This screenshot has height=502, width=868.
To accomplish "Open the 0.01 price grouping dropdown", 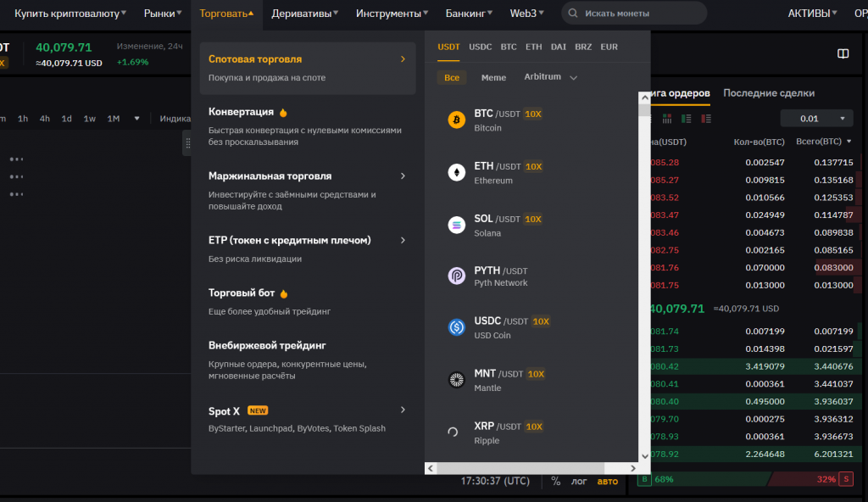I will [816, 119].
